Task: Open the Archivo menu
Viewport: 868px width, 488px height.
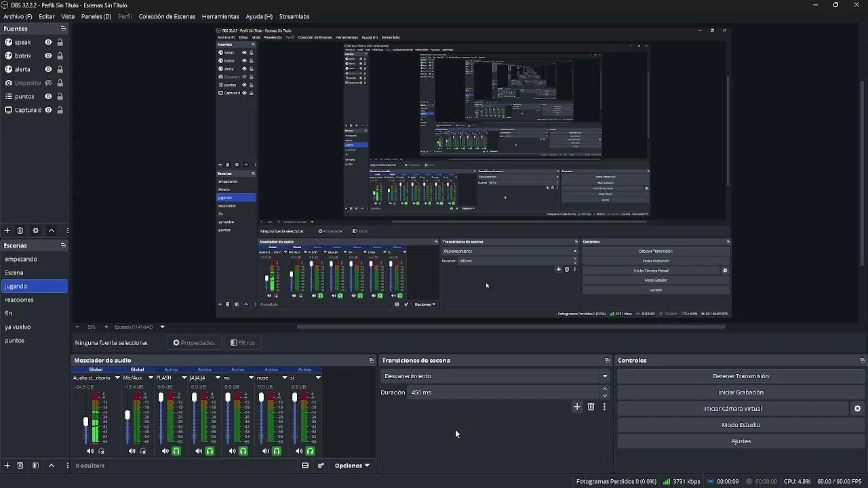Action: pos(18,16)
